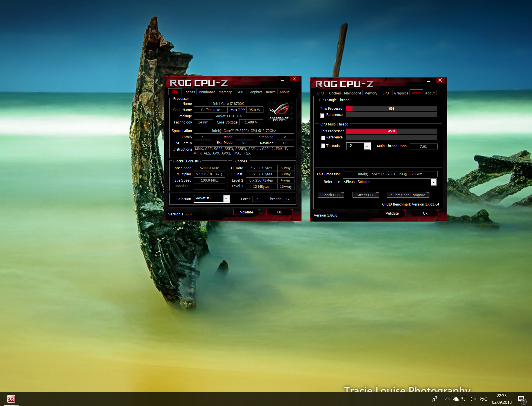
Task: Open Memory tab in benchmark window
Action: pyautogui.click(x=371, y=93)
